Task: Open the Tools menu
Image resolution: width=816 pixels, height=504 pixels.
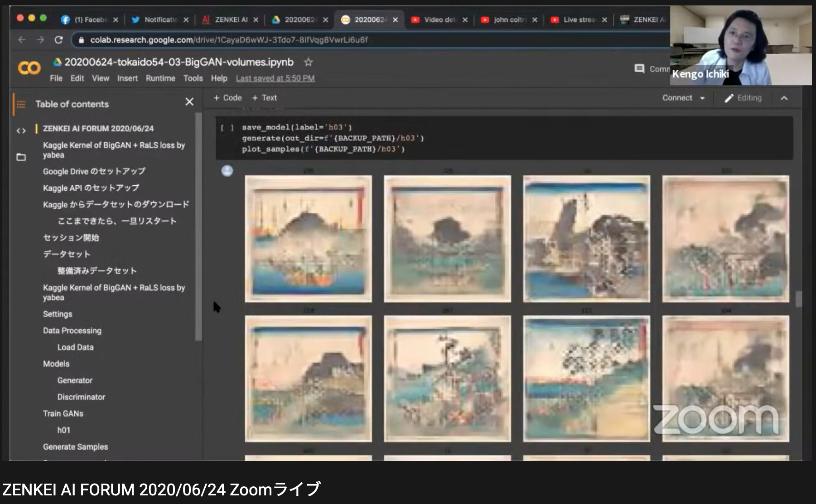Action: (193, 78)
